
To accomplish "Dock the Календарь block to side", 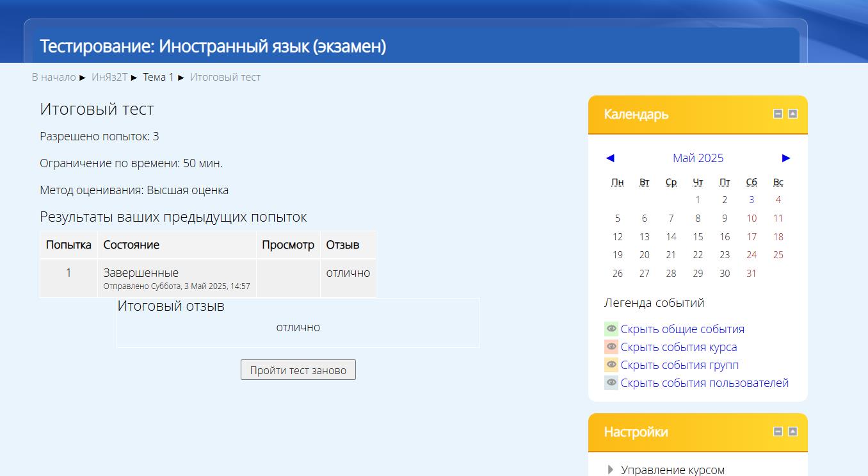I will 792,114.
